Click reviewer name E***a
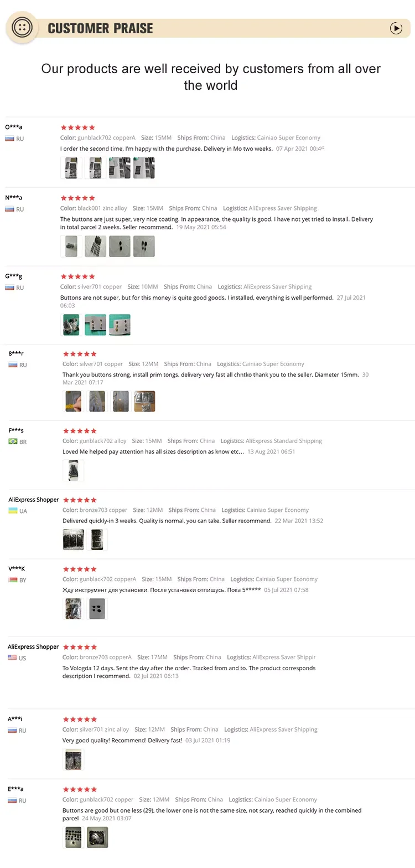415x868 pixels. tap(15, 789)
